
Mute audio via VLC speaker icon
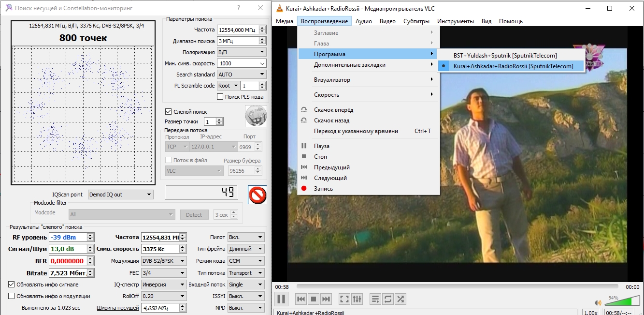(x=598, y=303)
